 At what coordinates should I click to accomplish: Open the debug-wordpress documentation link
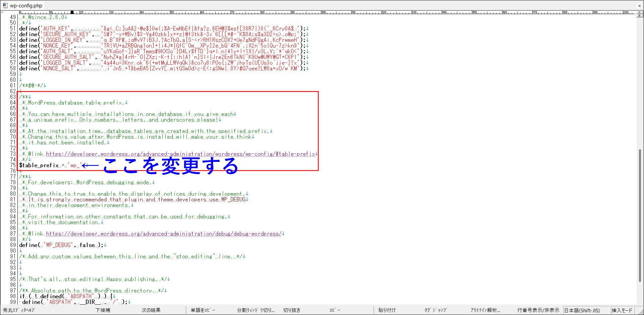coord(164,234)
